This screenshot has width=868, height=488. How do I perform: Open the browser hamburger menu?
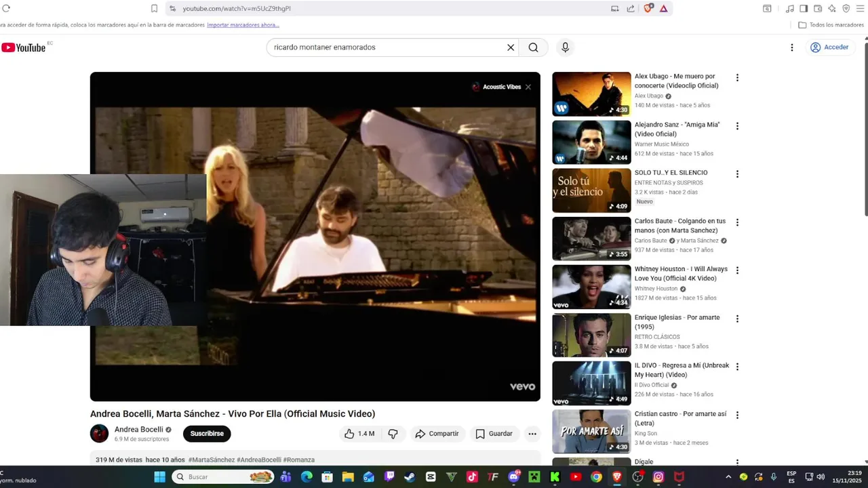click(861, 8)
